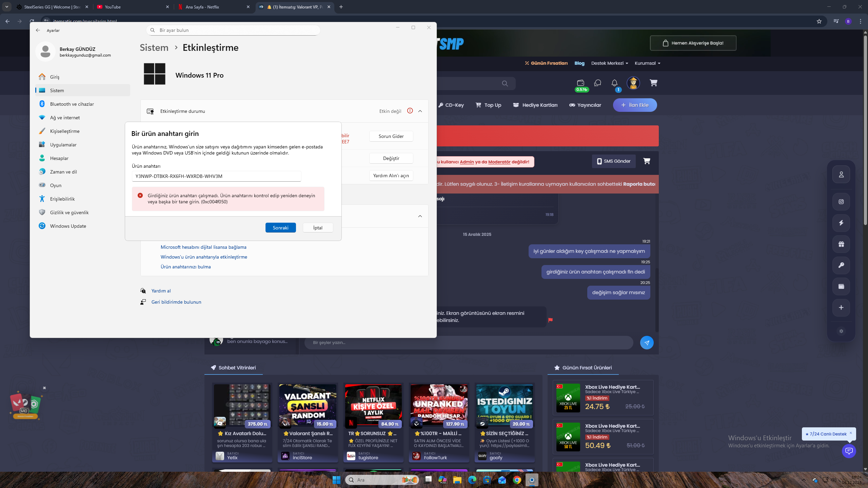868x488 pixels.
Task: Select Bluetooth ve cihazlar in Settings sidebar
Action: [x=83, y=104]
